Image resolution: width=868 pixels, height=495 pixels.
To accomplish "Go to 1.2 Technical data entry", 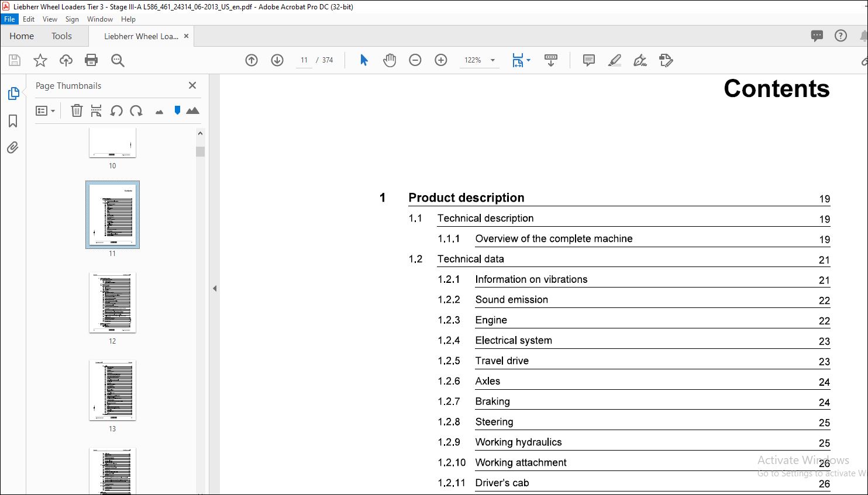I will pos(471,259).
